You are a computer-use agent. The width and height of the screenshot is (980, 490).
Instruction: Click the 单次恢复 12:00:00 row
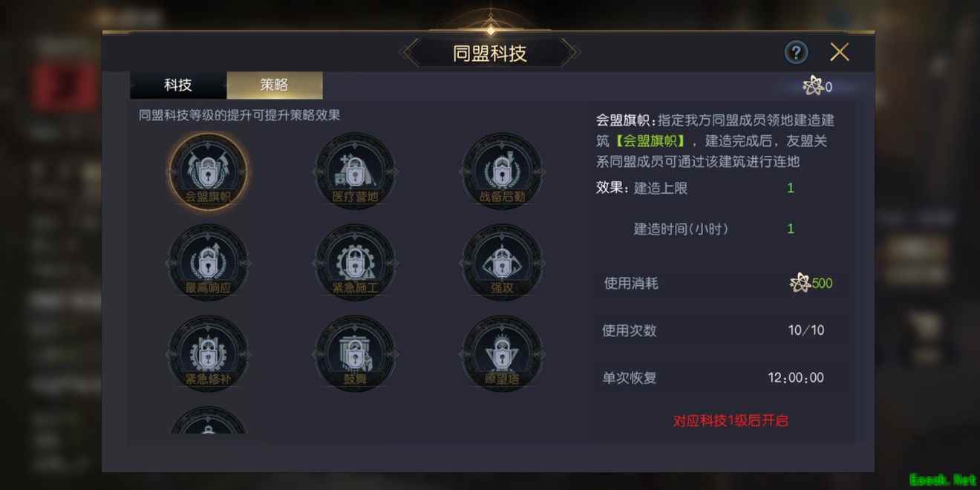(720, 378)
